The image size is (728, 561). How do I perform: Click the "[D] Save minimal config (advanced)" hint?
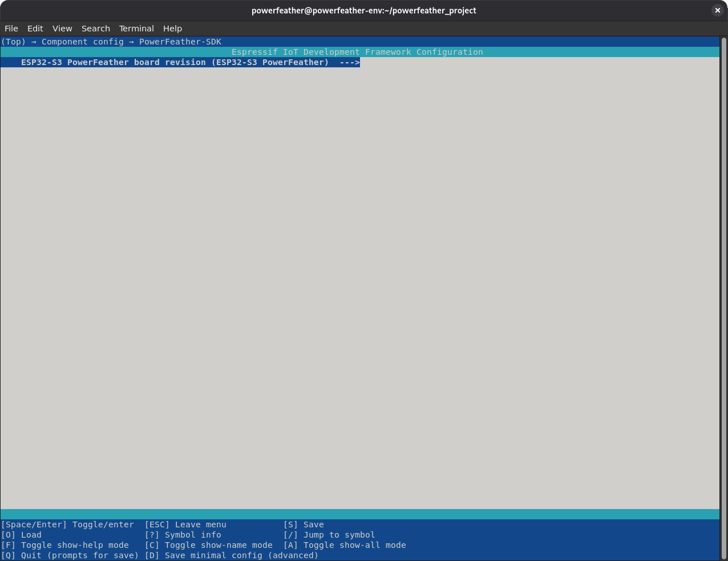click(232, 555)
